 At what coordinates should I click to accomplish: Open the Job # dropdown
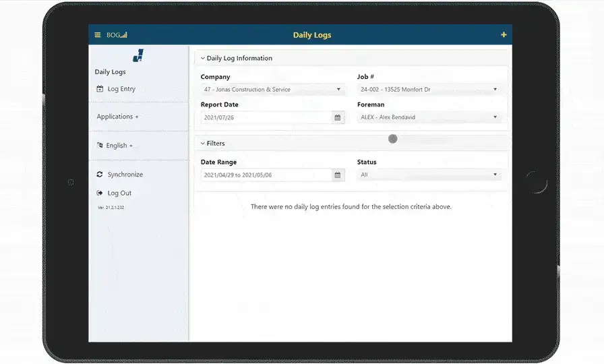[429, 90]
